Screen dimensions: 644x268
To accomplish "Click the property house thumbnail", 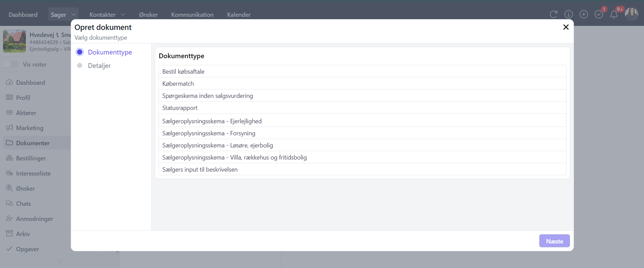I will coord(14,41).
